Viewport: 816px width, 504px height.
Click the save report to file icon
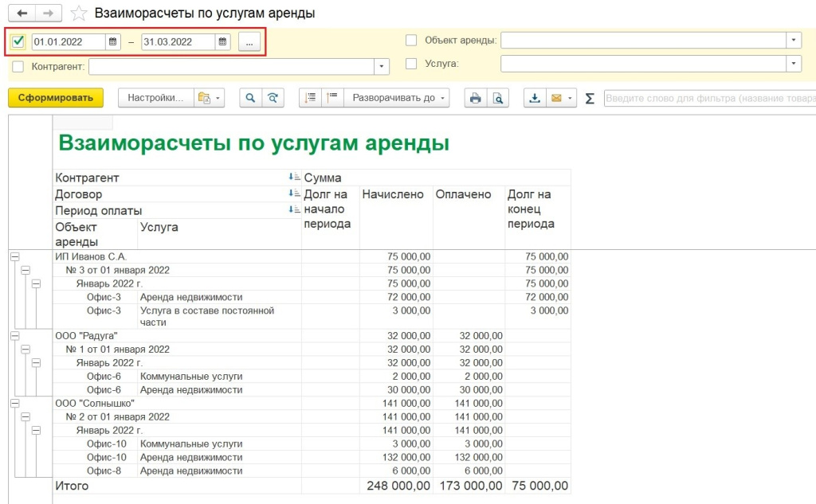pos(535,98)
